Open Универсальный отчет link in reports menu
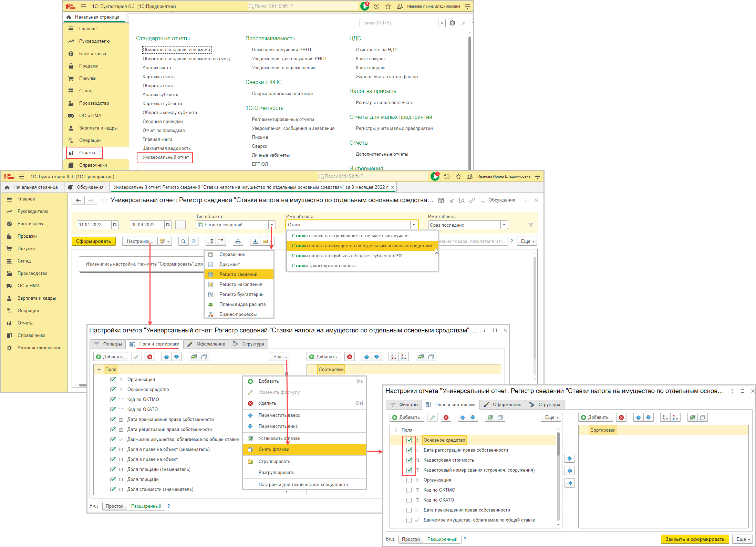The height and width of the screenshot is (547, 756). click(166, 157)
